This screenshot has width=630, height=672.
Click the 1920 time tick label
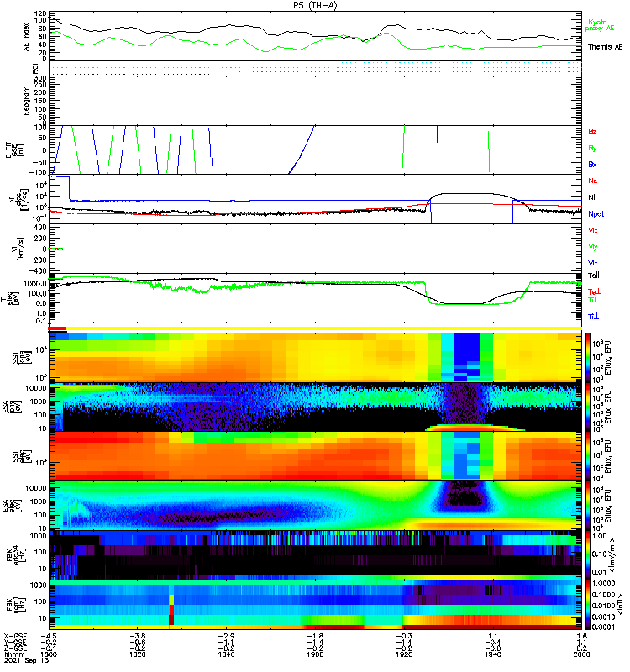pos(404,654)
